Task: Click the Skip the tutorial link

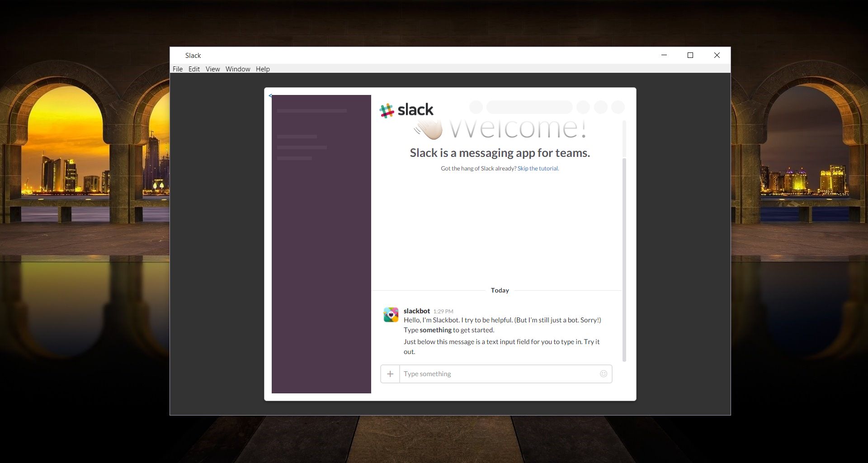Action: coord(538,168)
